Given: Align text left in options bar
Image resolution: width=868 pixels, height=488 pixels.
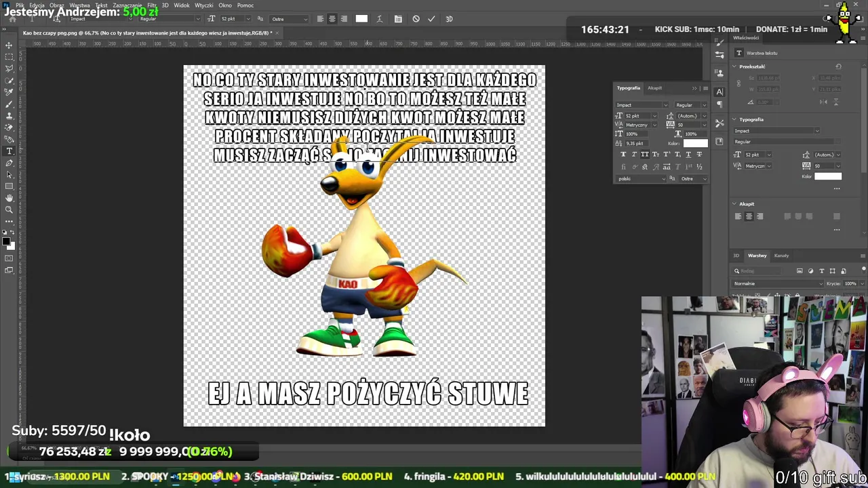Looking at the screenshot, I should click(320, 19).
